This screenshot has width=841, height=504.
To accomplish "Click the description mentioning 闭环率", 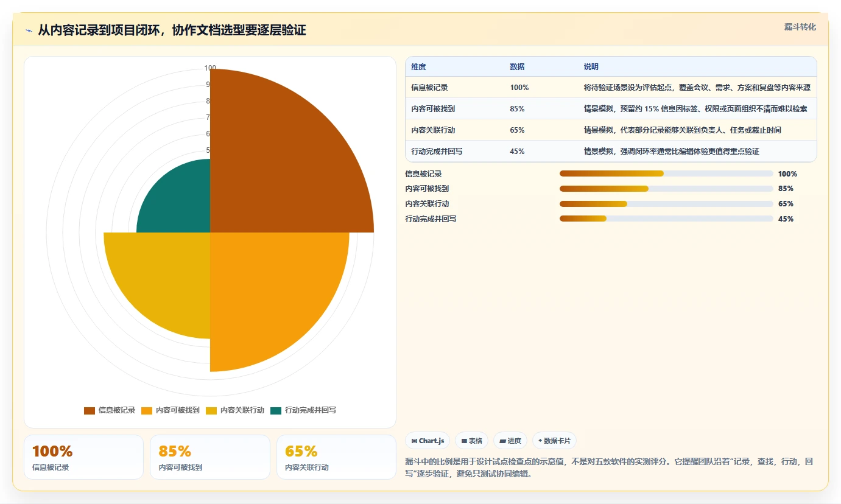I will (671, 152).
